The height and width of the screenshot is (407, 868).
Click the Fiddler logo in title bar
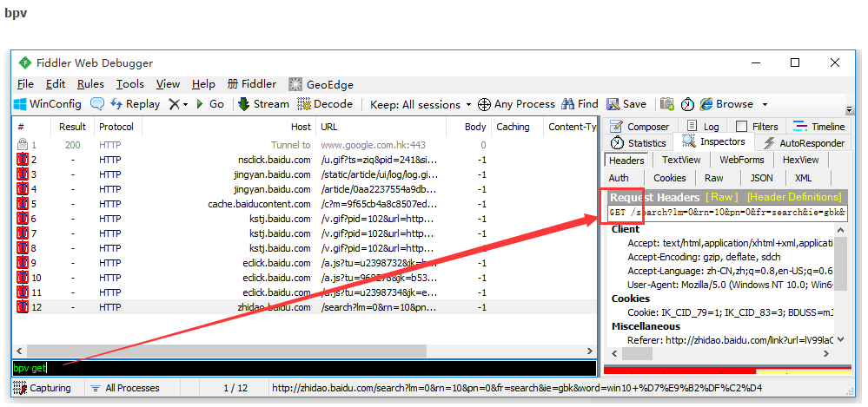click(x=25, y=63)
